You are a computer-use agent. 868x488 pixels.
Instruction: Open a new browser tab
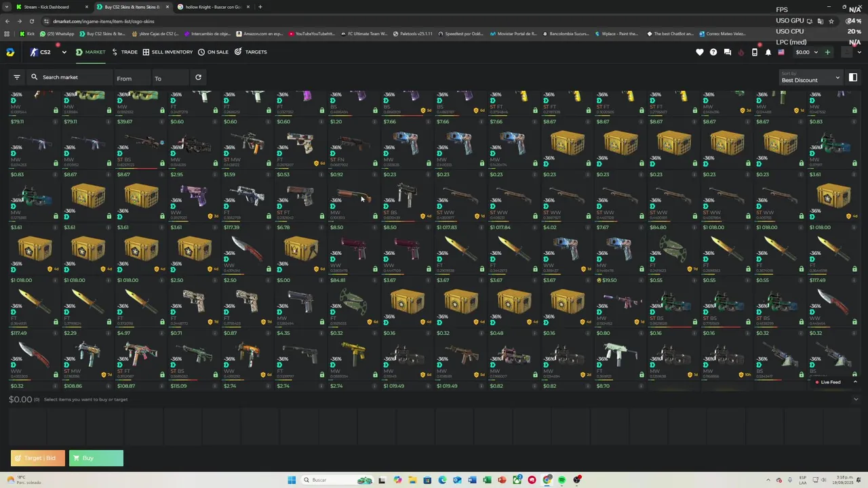click(260, 7)
